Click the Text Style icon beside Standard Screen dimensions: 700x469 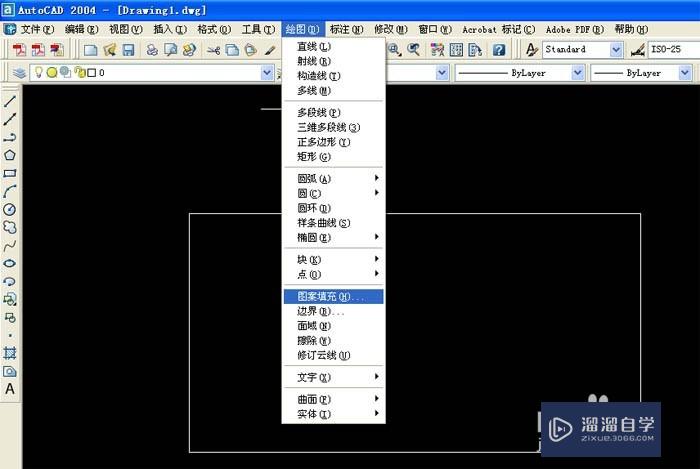tap(531, 50)
